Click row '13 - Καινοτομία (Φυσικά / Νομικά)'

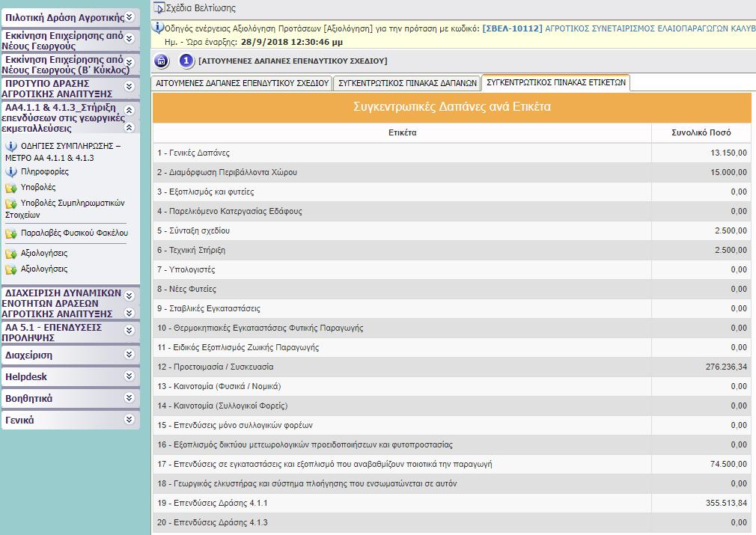[x=452, y=386]
